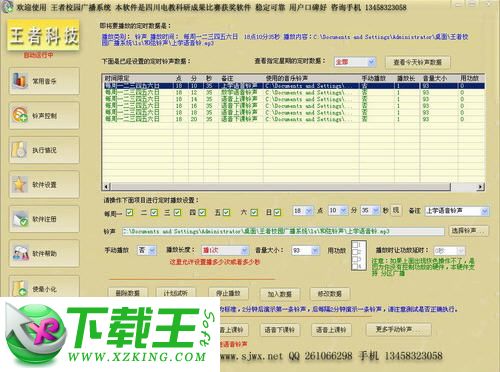500x372 pixels.
Task: Click the table's horizontal scrollbar right arrow
Action: pyautogui.click(x=480, y=187)
